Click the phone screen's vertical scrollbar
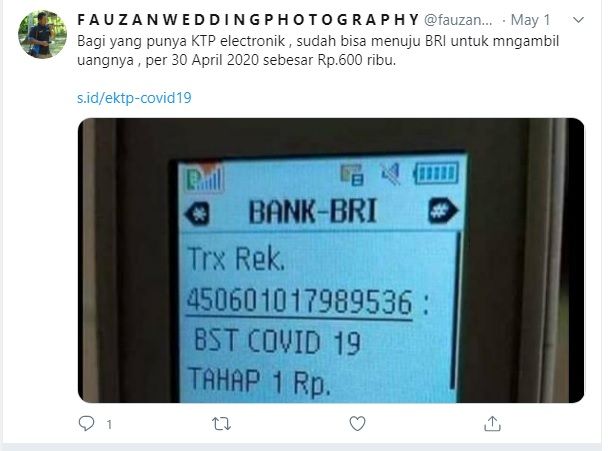The height and width of the screenshot is (451, 609). tap(452, 311)
